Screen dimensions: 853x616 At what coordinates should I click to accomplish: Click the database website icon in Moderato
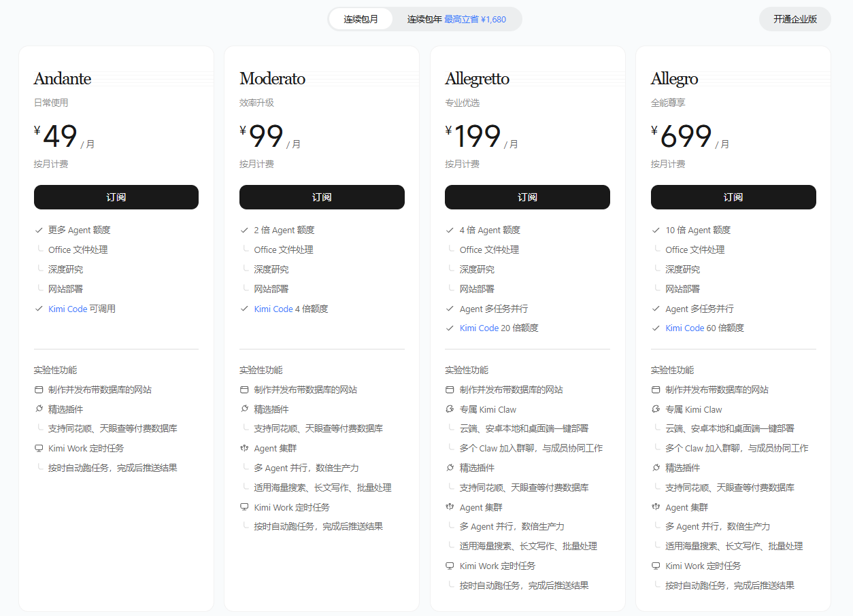tap(244, 390)
